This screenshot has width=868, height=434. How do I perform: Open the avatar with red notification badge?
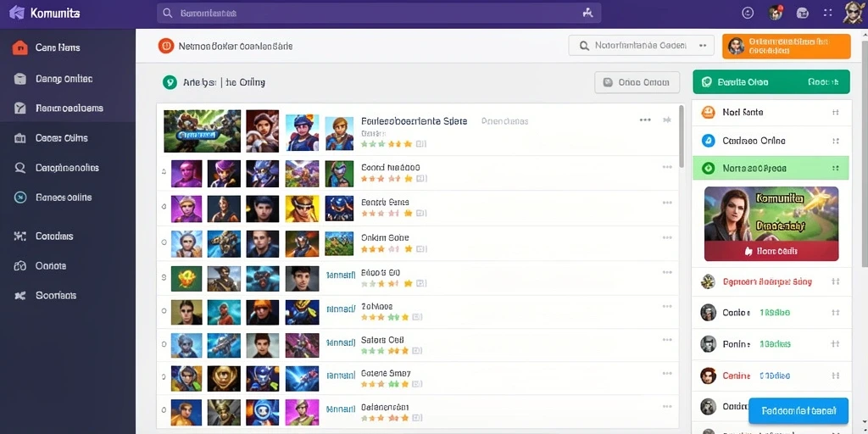tap(776, 13)
